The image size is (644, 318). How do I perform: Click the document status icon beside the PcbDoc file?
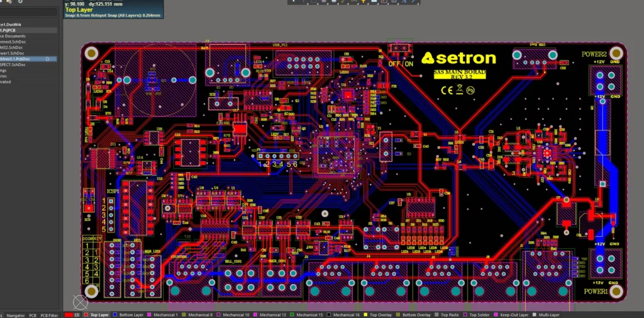[x=47, y=59]
